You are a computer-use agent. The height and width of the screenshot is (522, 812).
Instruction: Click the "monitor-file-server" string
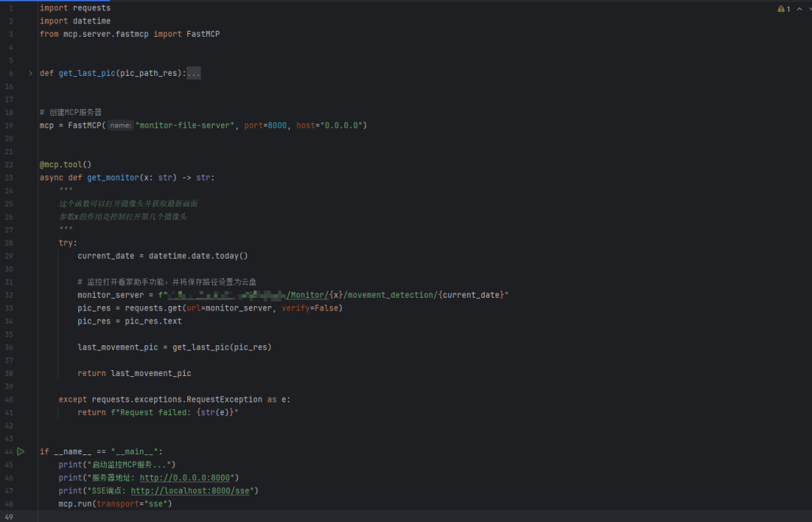coord(185,126)
